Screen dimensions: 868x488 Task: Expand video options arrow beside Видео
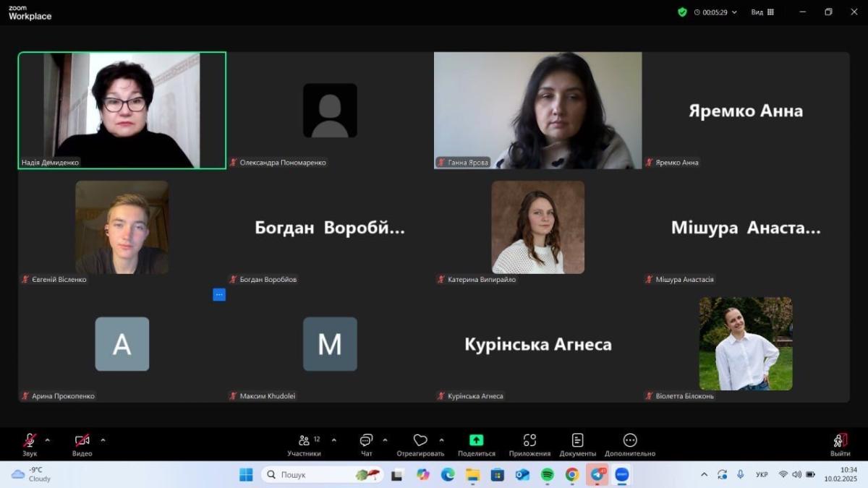tap(103, 440)
